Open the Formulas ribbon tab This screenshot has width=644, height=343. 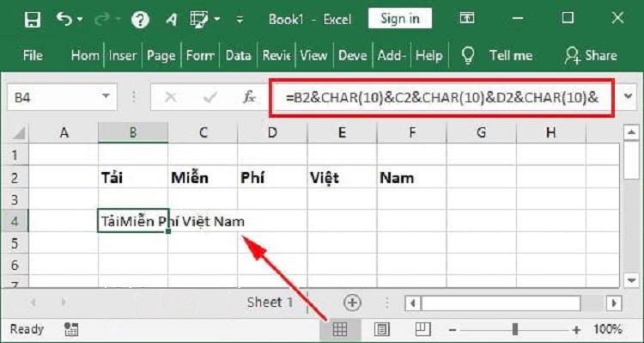(x=200, y=55)
